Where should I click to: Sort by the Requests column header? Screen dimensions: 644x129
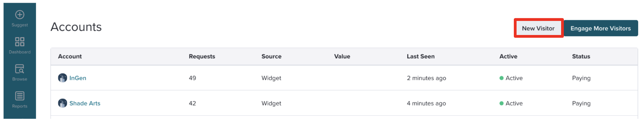coord(202,56)
